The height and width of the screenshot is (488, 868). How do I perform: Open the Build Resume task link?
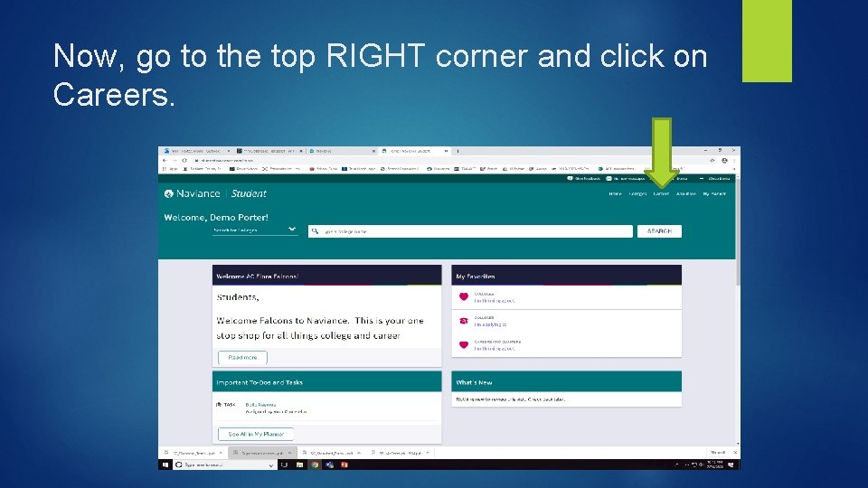tap(260, 405)
